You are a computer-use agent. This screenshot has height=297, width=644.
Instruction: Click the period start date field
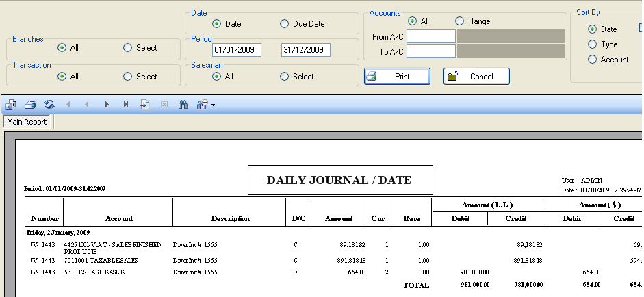point(237,50)
